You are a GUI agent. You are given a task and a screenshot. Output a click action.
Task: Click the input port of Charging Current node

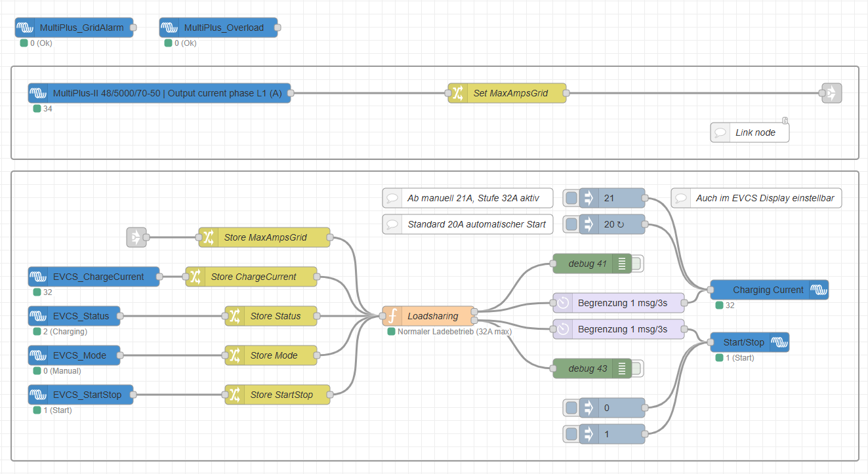[711, 290]
